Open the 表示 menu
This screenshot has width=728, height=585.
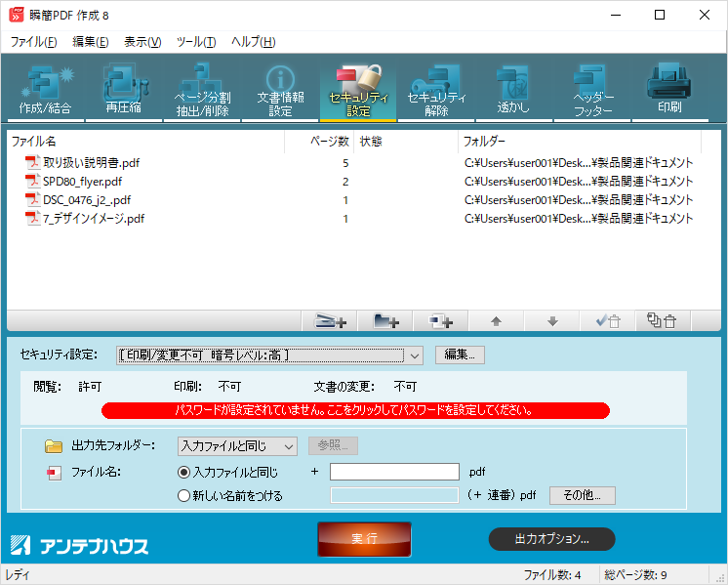click(x=142, y=42)
